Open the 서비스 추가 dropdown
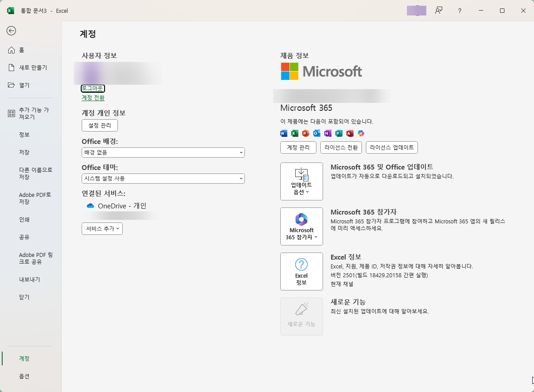This screenshot has width=534, height=392. tap(102, 229)
